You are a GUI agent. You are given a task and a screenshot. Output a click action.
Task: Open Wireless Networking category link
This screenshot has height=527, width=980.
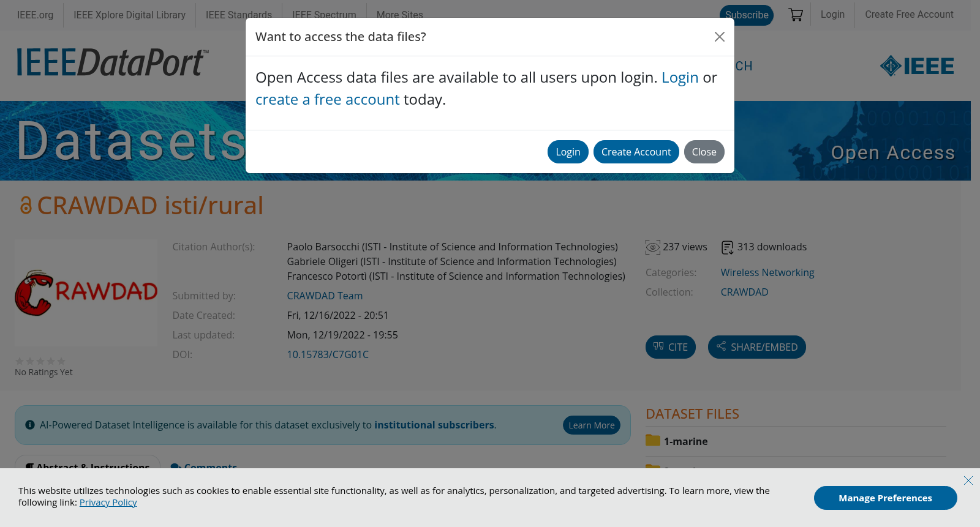click(767, 272)
